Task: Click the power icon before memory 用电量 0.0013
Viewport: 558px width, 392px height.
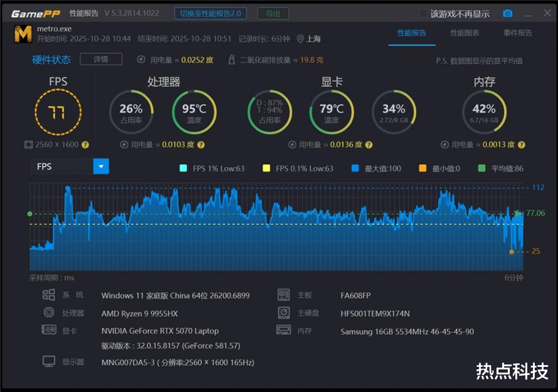Action: [445, 145]
